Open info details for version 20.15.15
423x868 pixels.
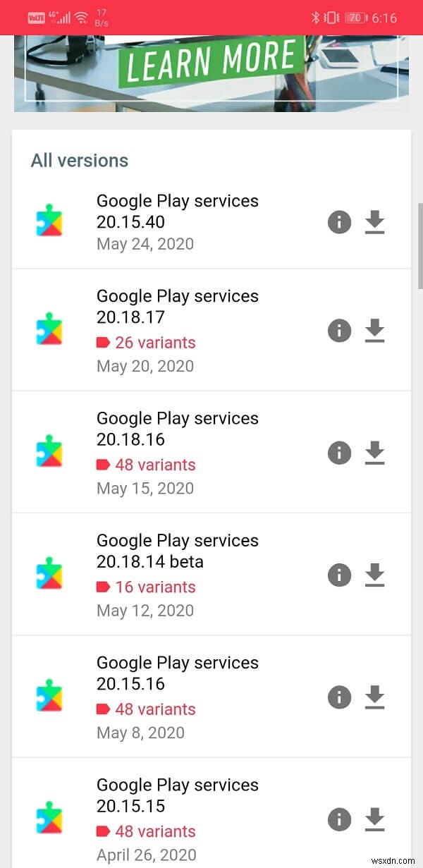339,819
